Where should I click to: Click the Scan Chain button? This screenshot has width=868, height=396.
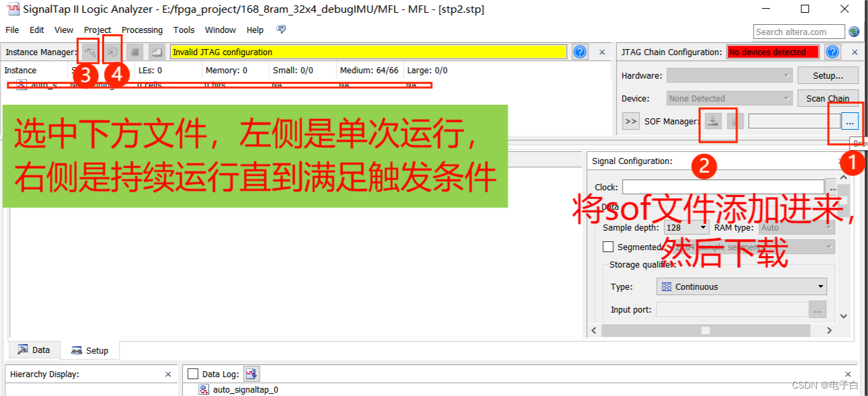click(828, 98)
